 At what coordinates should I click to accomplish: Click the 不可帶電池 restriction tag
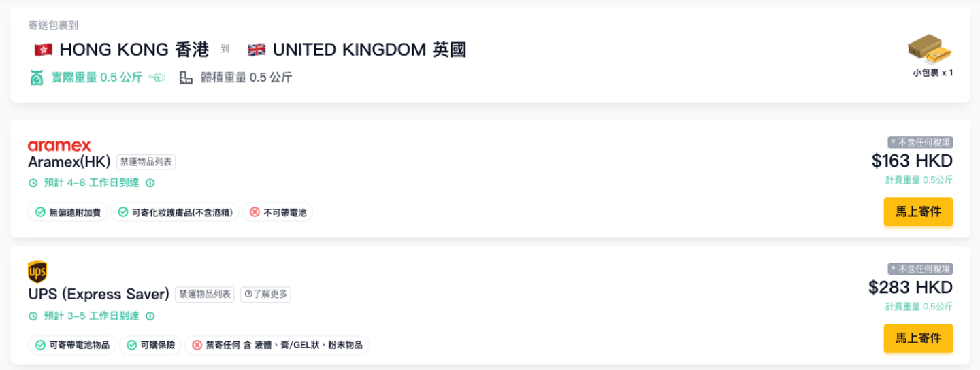point(278,212)
